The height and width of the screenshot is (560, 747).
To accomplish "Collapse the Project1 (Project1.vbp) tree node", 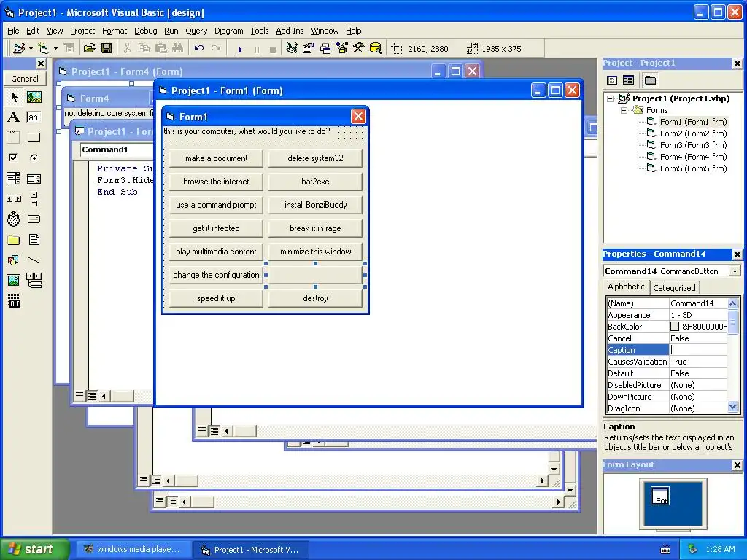I will pyautogui.click(x=611, y=98).
